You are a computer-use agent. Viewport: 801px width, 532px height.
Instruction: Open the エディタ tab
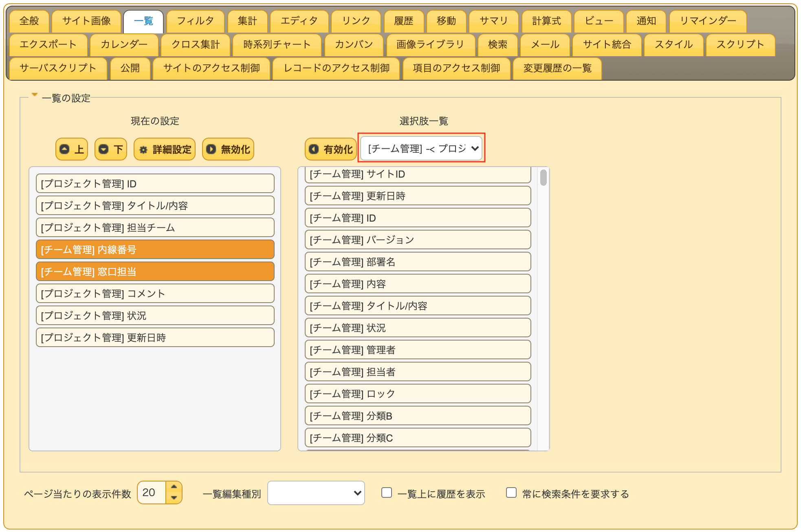click(x=299, y=21)
